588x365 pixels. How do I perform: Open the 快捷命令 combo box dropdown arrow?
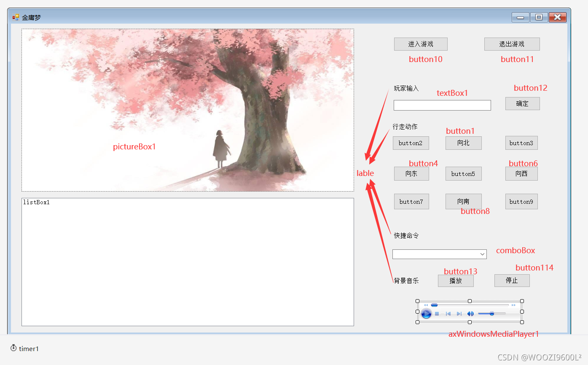482,254
